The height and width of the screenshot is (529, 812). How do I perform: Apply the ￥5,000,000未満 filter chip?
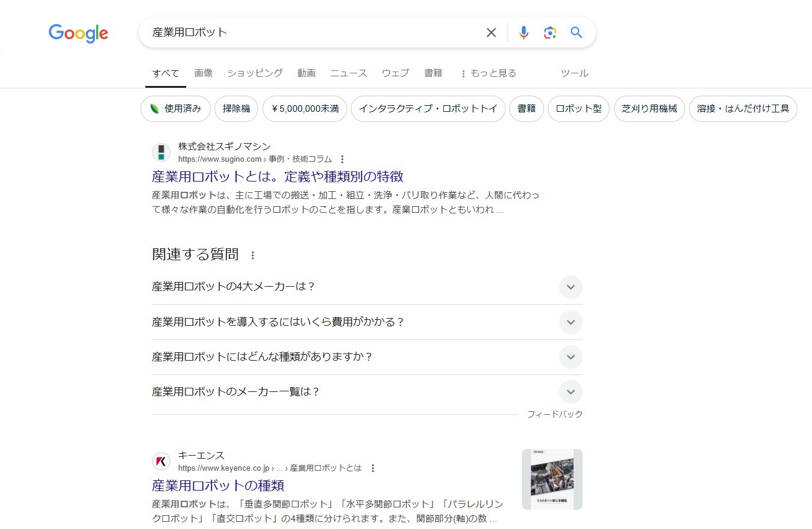coord(304,109)
